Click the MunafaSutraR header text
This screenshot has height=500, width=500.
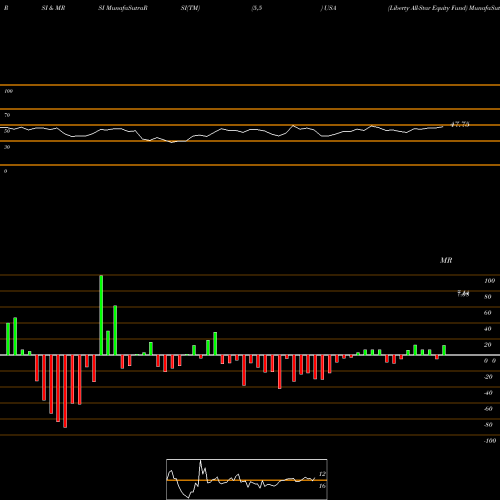pyautogui.click(x=127, y=8)
